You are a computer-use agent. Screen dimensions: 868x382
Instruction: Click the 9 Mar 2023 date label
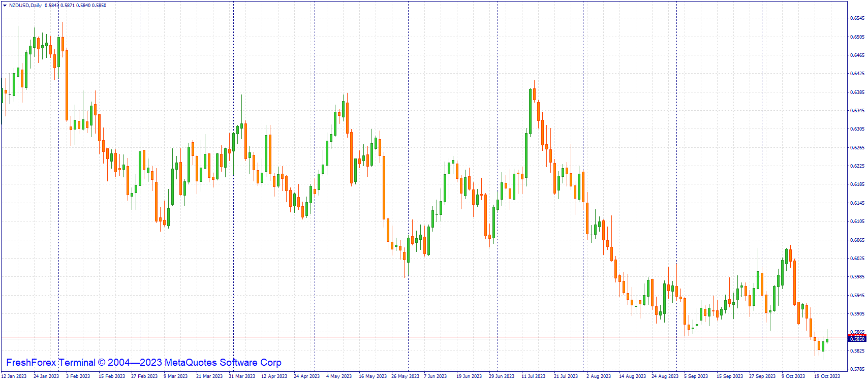pos(175,376)
